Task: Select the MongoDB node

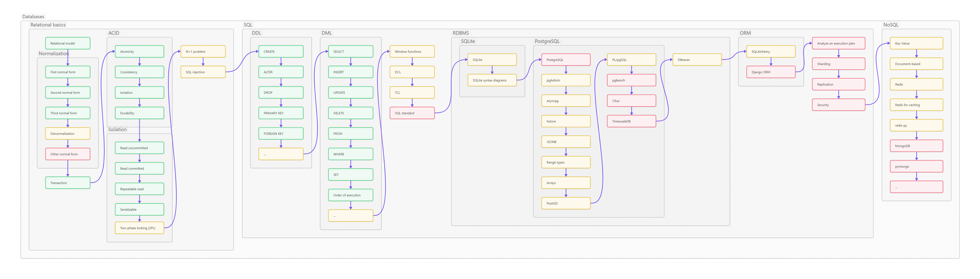Action: (x=916, y=146)
